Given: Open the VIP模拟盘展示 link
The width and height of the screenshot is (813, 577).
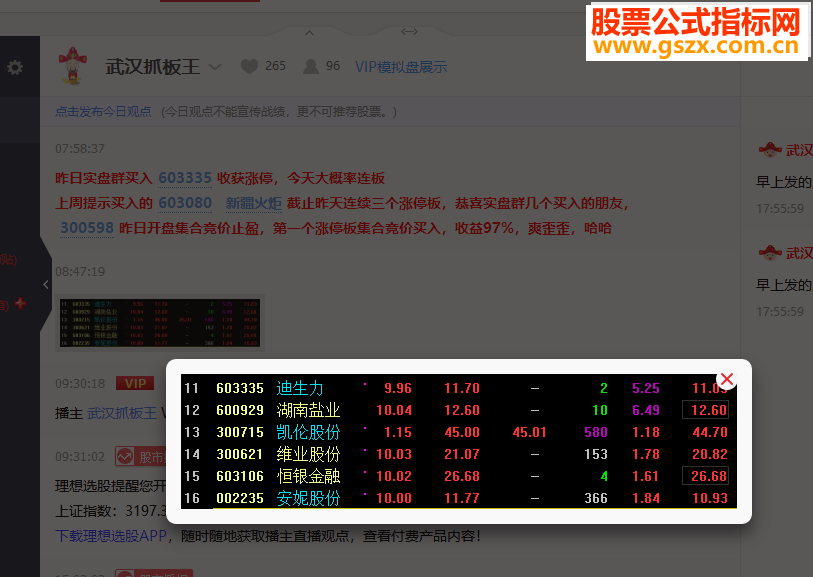Looking at the screenshot, I should point(401,67).
